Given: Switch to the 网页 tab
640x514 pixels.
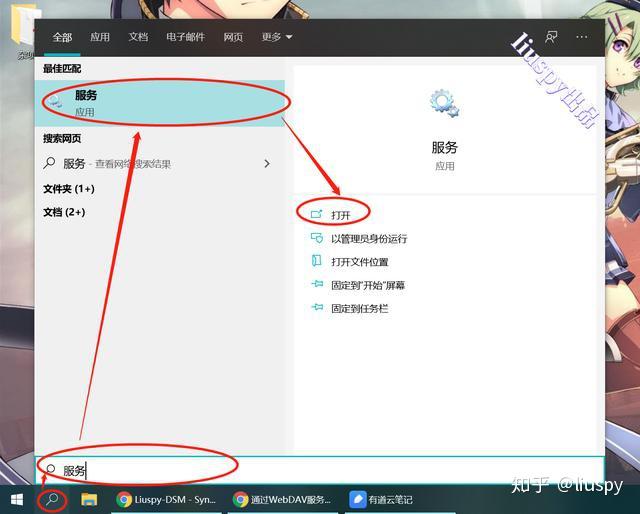Looking at the screenshot, I should coord(233,37).
